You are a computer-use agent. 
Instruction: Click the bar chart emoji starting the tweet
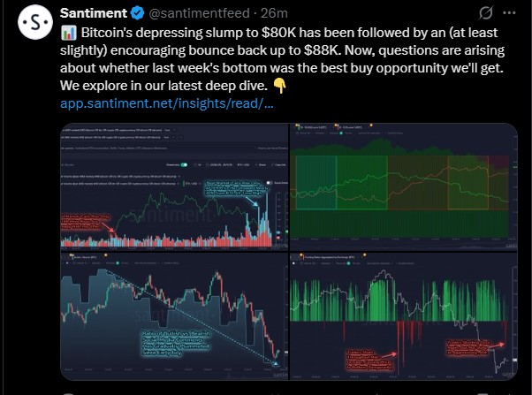point(68,34)
